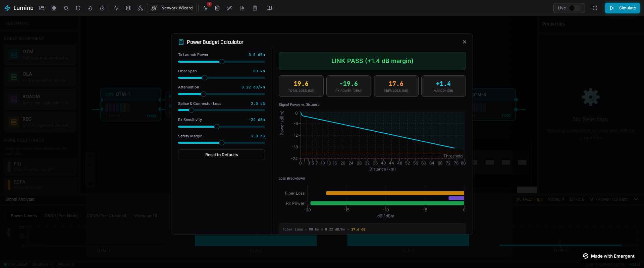Click the flame icon in the toolbar
Viewport: 644px width, 268px height.
pos(90,8)
